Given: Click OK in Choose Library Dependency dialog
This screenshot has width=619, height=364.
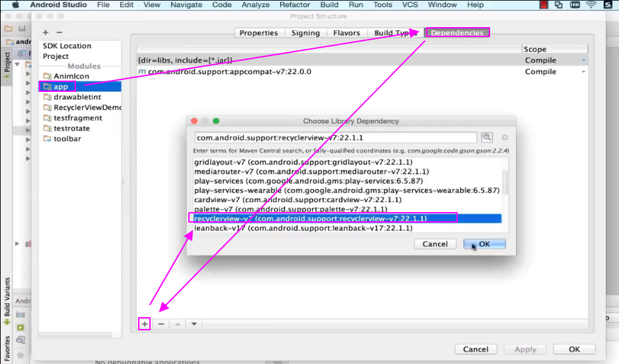Looking at the screenshot, I should pyautogui.click(x=484, y=244).
